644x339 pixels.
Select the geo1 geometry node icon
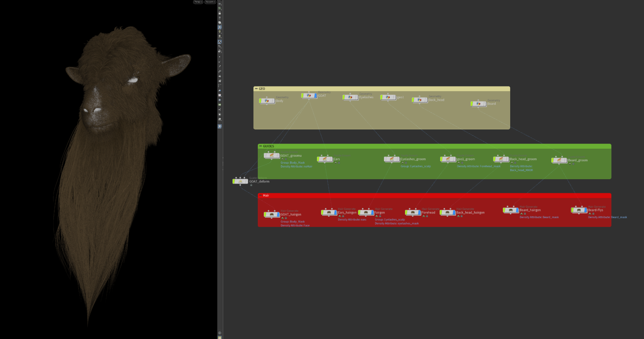tap(388, 97)
